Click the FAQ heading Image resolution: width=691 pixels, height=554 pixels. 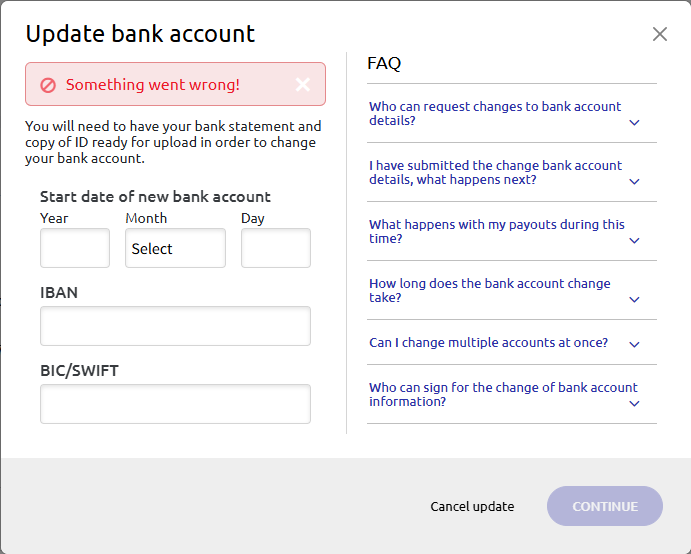point(384,63)
